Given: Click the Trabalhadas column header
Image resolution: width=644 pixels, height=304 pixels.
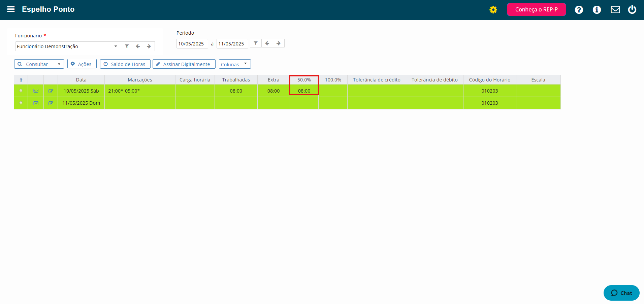Looking at the screenshot, I should tap(236, 80).
